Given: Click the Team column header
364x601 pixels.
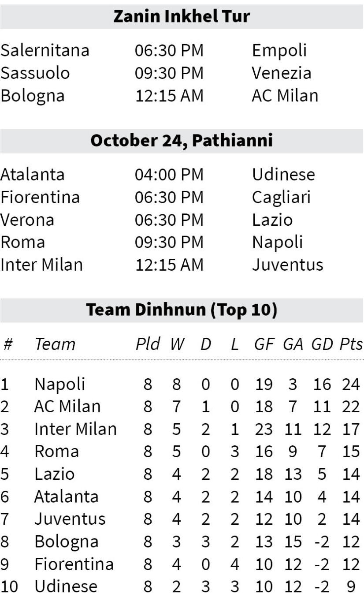Looking at the screenshot, I should tap(55, 344).
